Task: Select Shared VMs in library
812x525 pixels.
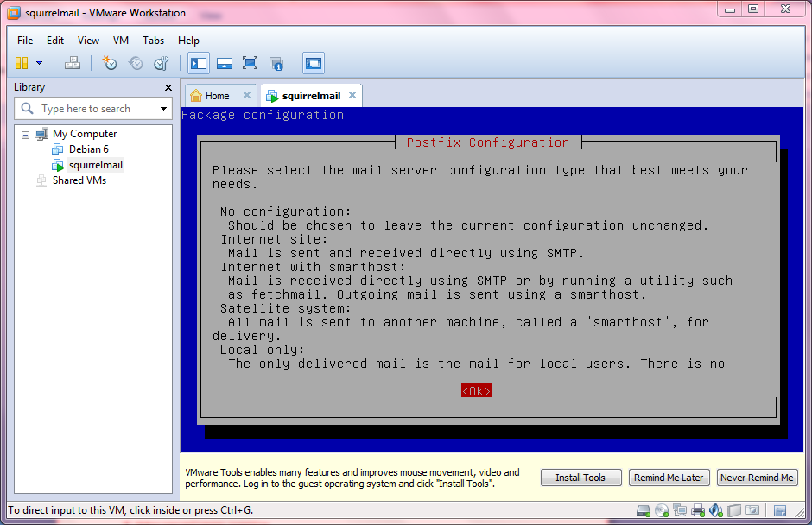Action: tap(79, 180)
